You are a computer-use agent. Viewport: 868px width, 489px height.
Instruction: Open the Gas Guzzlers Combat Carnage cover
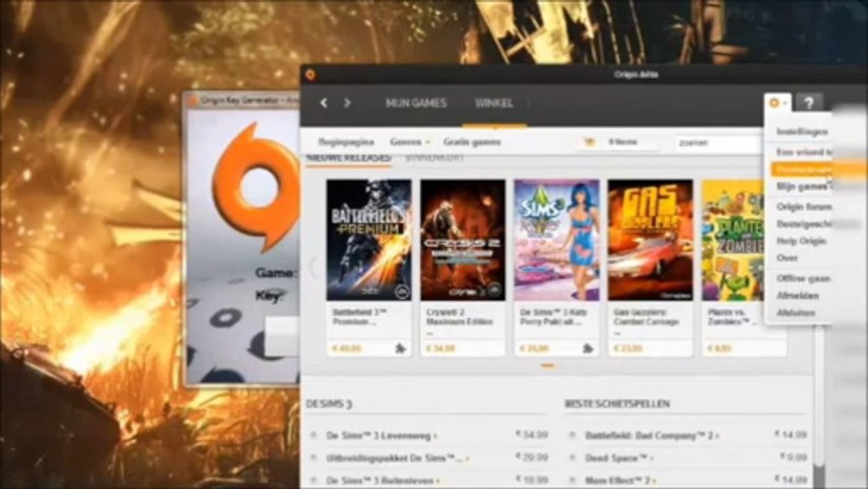point(650,240)
